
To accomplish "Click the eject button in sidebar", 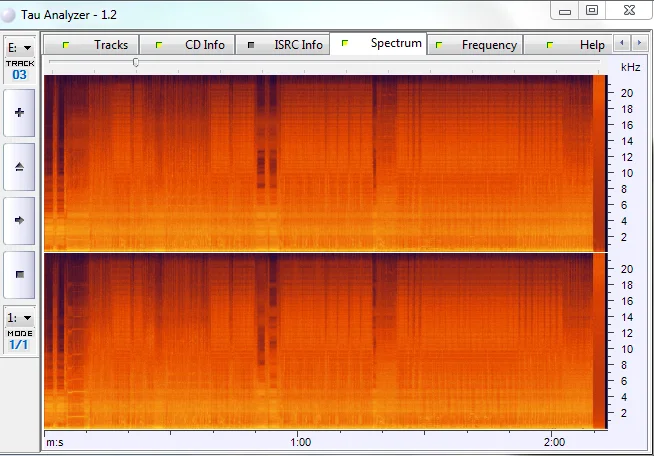I will pos(19,167).
